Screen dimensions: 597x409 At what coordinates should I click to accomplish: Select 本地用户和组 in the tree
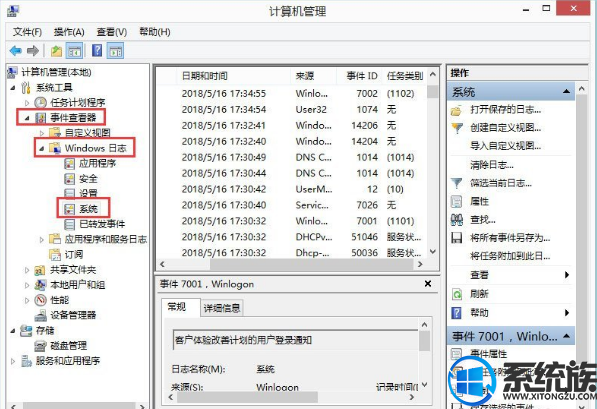coord(77,285)
